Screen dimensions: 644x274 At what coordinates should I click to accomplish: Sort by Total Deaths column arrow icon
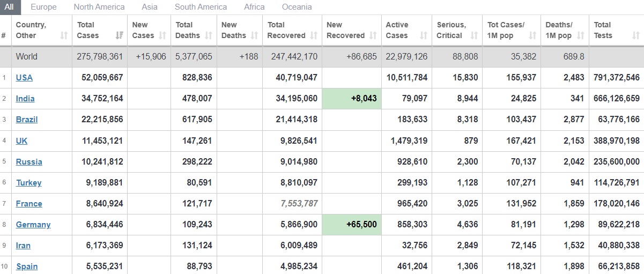pyautogui.click(x=209, y=36)
